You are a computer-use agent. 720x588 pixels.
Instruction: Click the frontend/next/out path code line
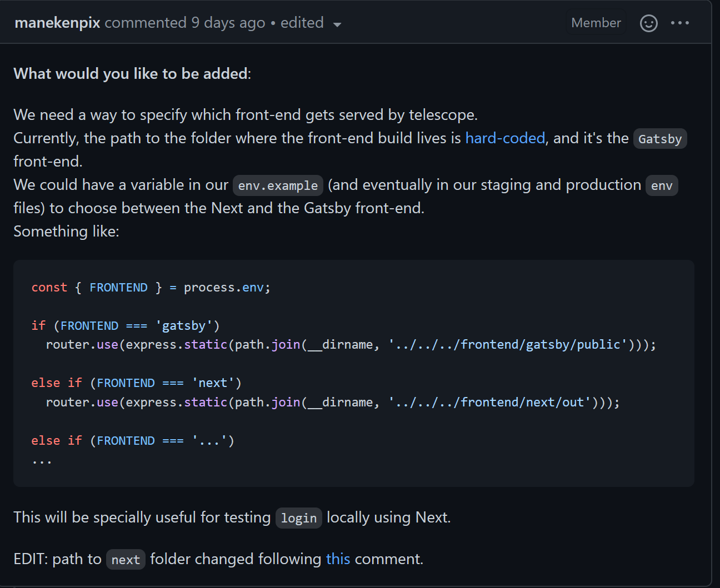(x=333, y=402)
